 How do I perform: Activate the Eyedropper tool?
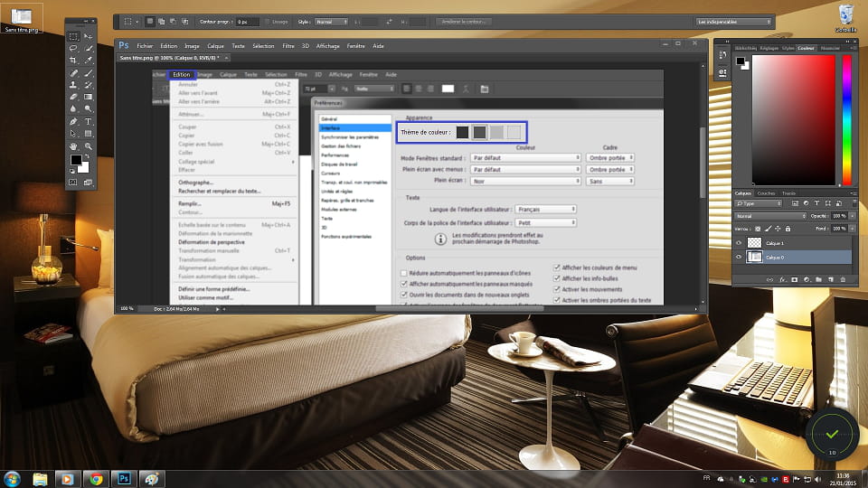(x=89, y=61)
